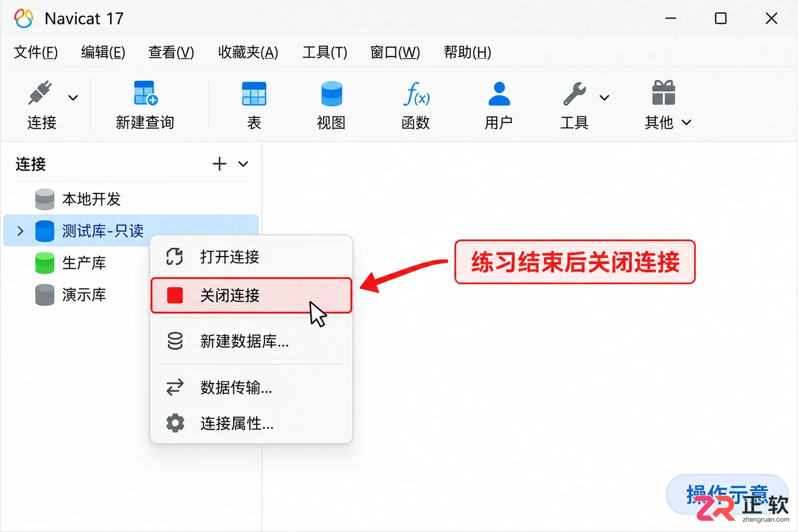Image resolution: width=798 pixels, height=532 pixels.
Task: Select the 表 table icon
Action: click(254, 94)
